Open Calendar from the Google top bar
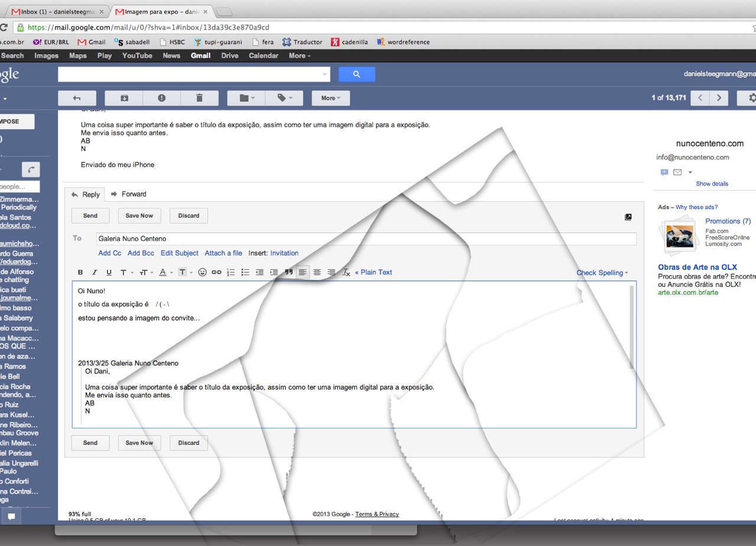 click(x=263, y=55)
